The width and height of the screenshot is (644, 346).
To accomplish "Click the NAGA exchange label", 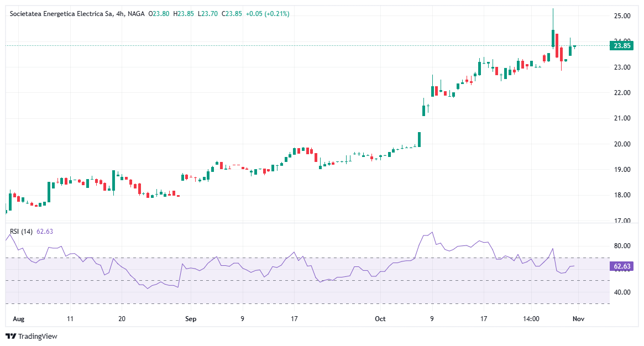I will [x=137, y=14].
